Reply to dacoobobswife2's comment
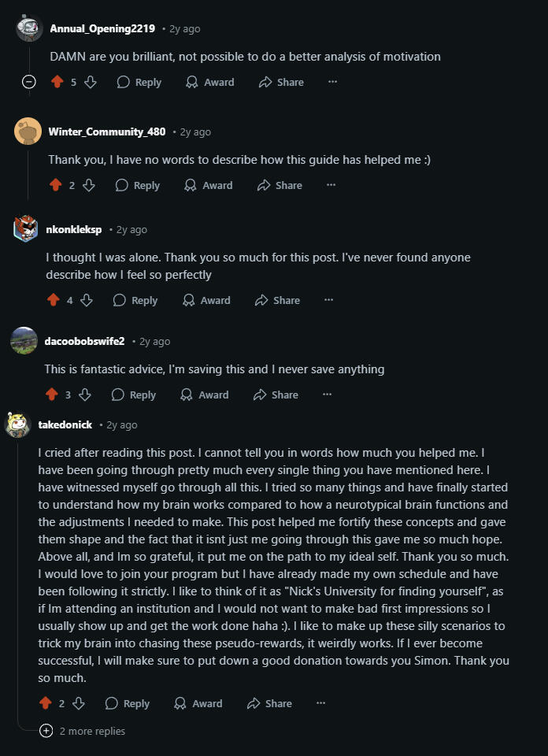The image size is (548, 756). [x=134, y=395]
